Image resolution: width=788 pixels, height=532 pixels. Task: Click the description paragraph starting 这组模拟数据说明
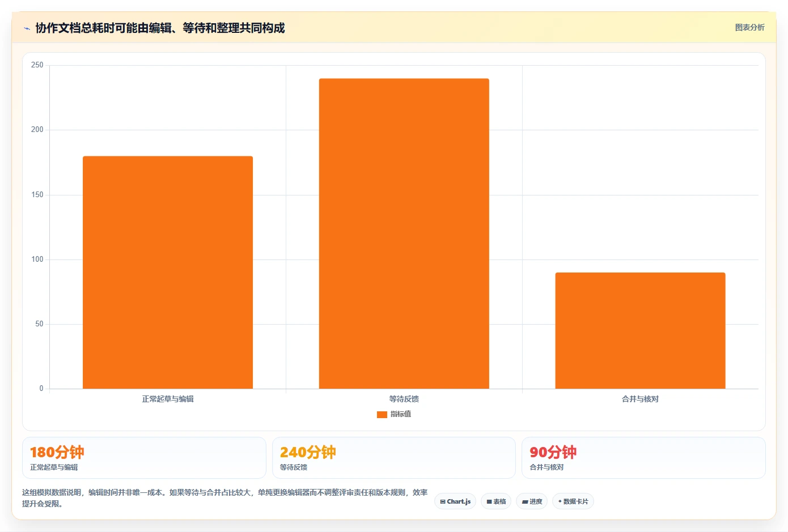(x=225, y=498)
